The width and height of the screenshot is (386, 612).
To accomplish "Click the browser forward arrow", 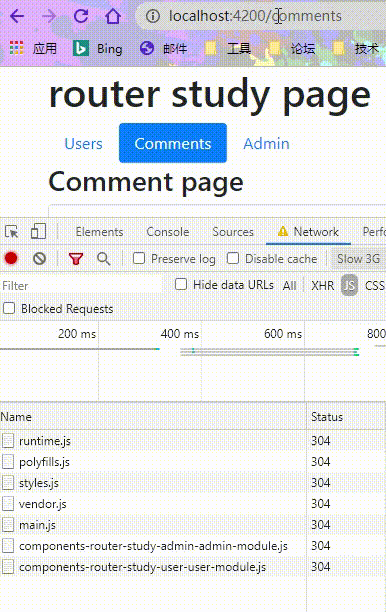I will (49, 16).
